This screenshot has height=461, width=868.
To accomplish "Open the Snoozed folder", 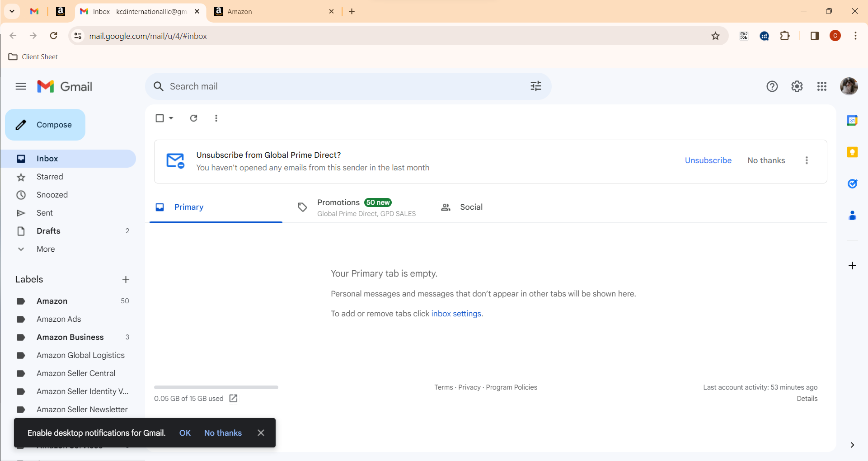I will click(x=68, y=195).
